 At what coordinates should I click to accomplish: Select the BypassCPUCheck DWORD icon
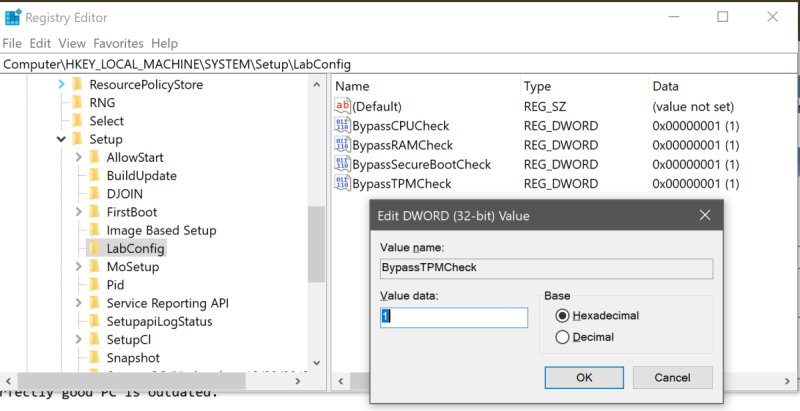(x=342, y=125)
